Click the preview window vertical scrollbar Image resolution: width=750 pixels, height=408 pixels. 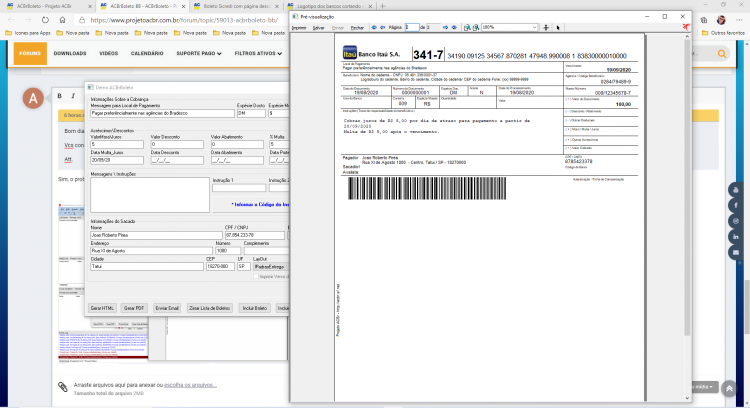[687, 216]
